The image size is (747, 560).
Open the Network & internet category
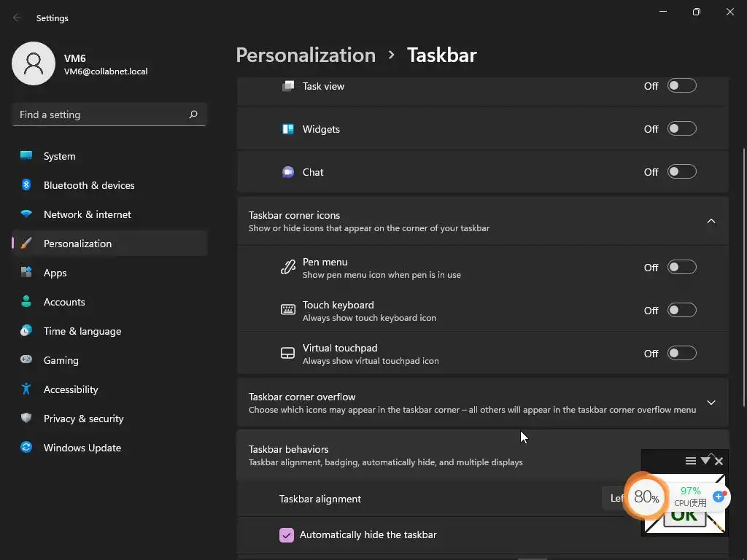(x=88, y=214)
